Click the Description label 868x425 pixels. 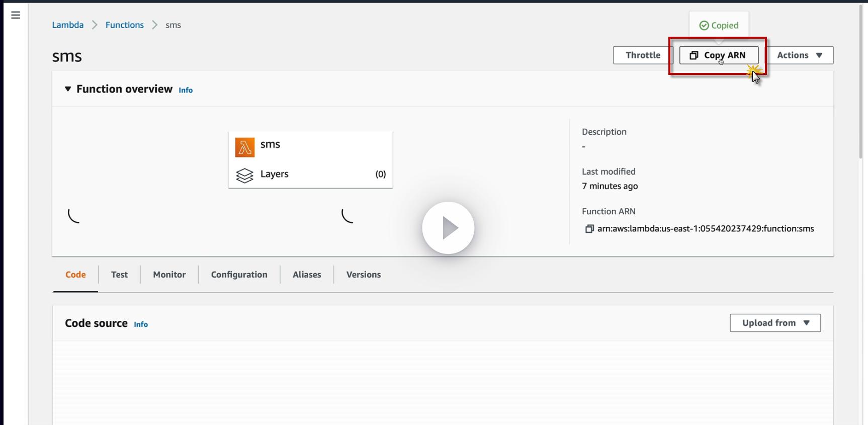pyautogui.click(x=604, y=132)
